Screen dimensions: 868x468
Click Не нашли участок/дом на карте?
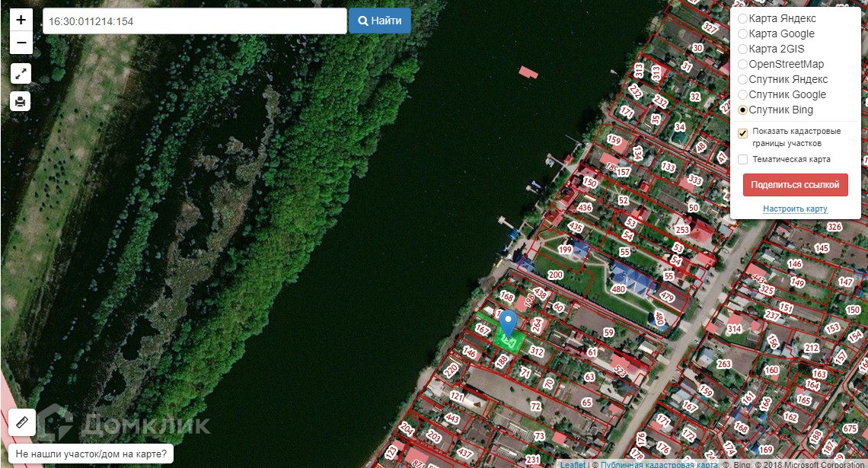[x=91, y=454]
